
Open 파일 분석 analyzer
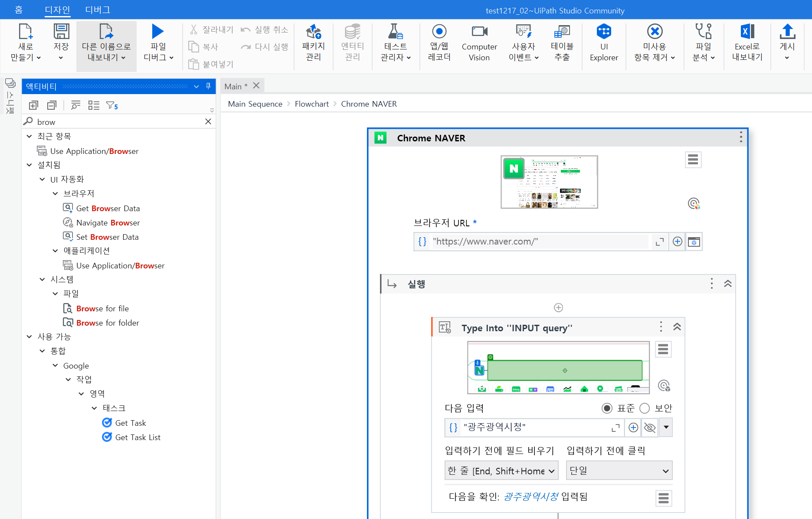click(x=704, y=43)
